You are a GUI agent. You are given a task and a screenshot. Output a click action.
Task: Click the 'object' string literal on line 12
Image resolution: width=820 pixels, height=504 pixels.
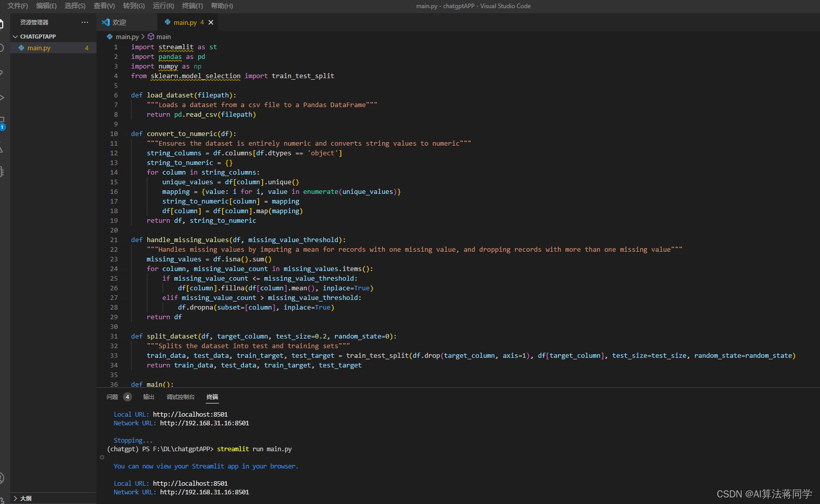[323, 153]
